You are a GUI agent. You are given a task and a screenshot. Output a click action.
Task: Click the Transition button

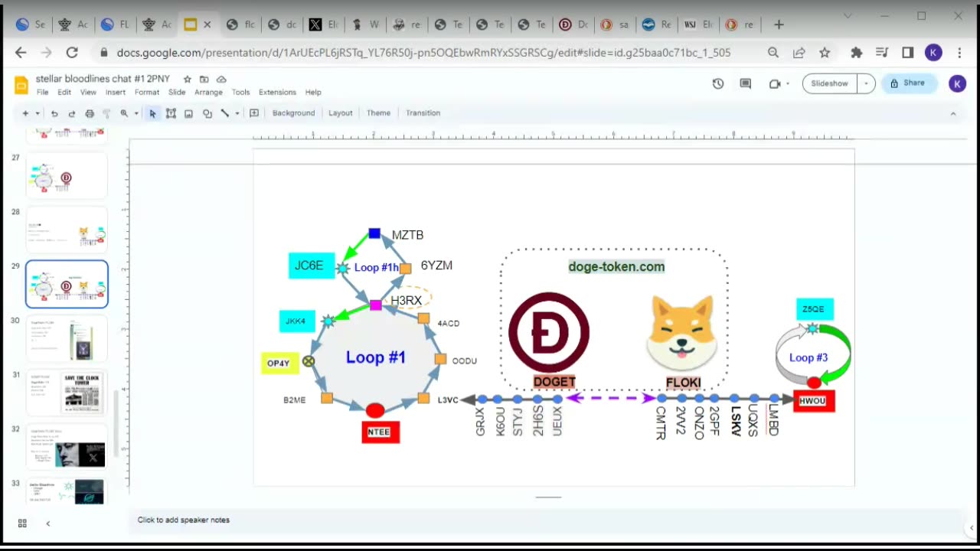click(423, 113)
